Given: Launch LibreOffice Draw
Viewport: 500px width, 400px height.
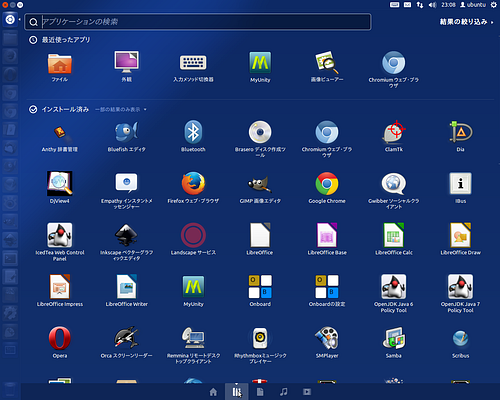Looking at the screenshot, I should (x=460, y=235).
